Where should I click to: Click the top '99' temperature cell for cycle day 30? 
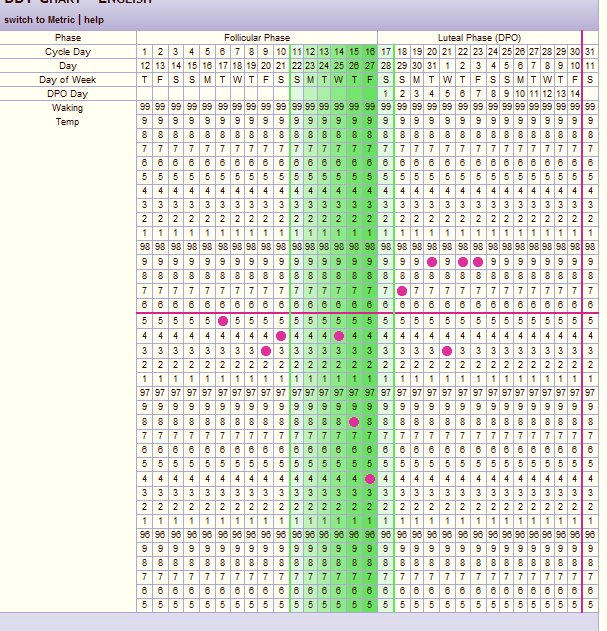(x=575, y=107)
